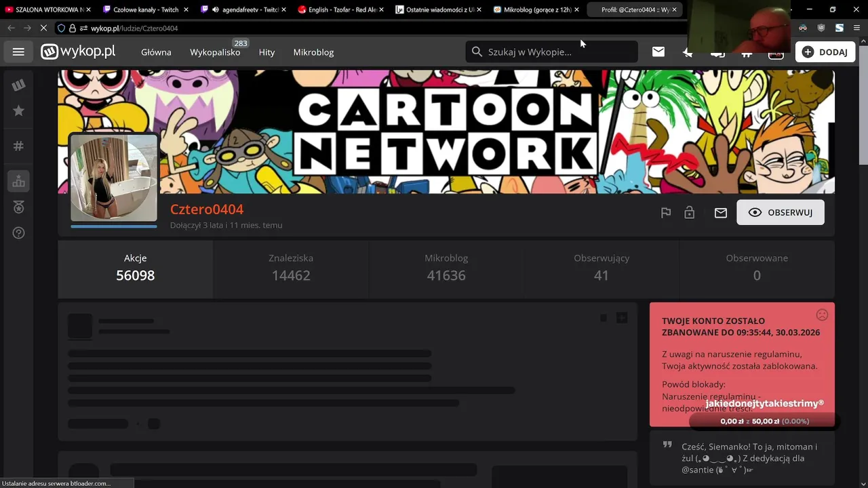Viewport: 868px width, 488px height.
Task: Click the Cztero0404 username link
Action: pos(207,209)
